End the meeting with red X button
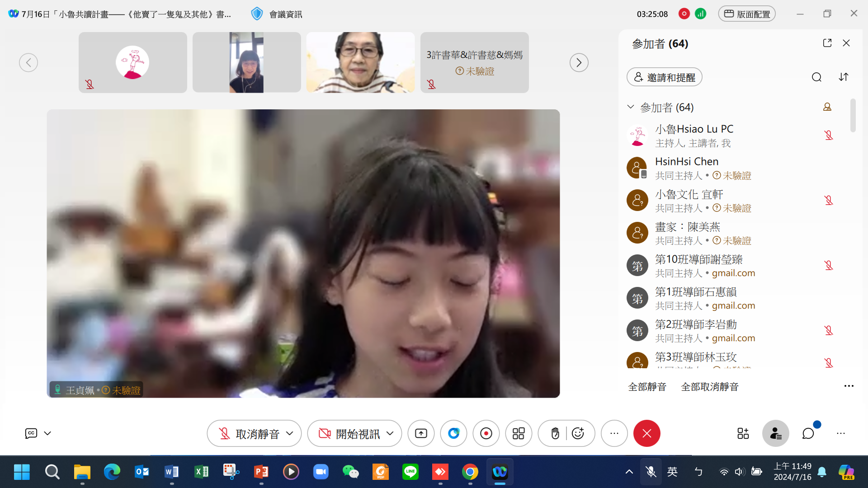868x488 pixels. [647, 434]
